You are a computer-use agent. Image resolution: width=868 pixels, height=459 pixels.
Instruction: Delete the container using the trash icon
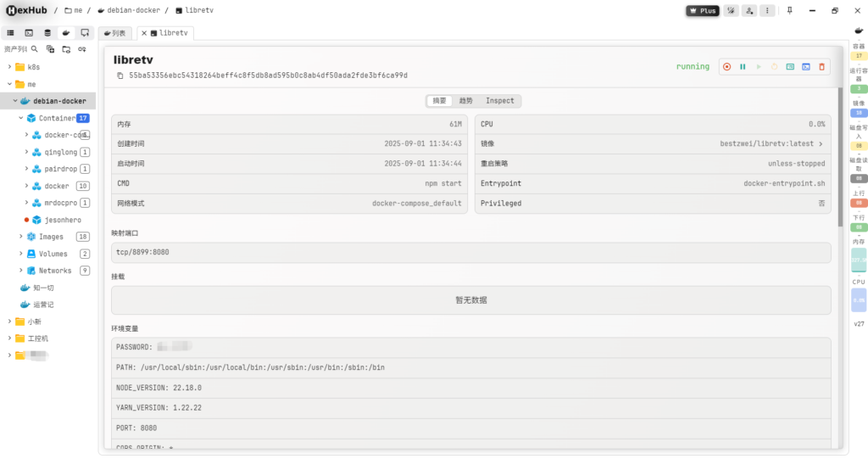coord(821,66)
